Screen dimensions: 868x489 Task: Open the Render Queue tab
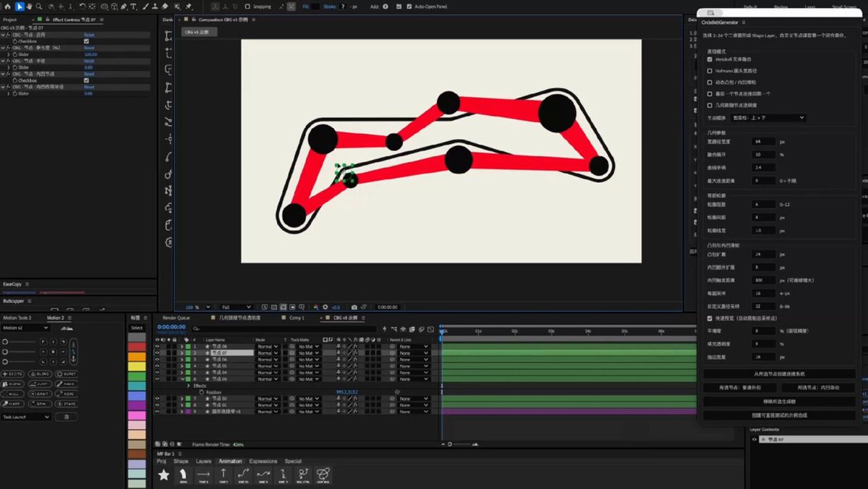176,318
